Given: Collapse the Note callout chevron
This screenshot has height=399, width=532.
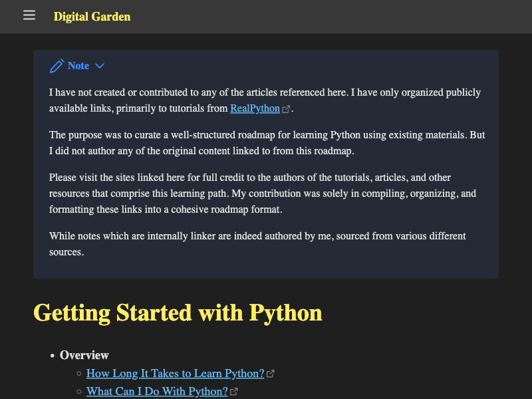Looking at the screenshot, I should tap(100, 66).
